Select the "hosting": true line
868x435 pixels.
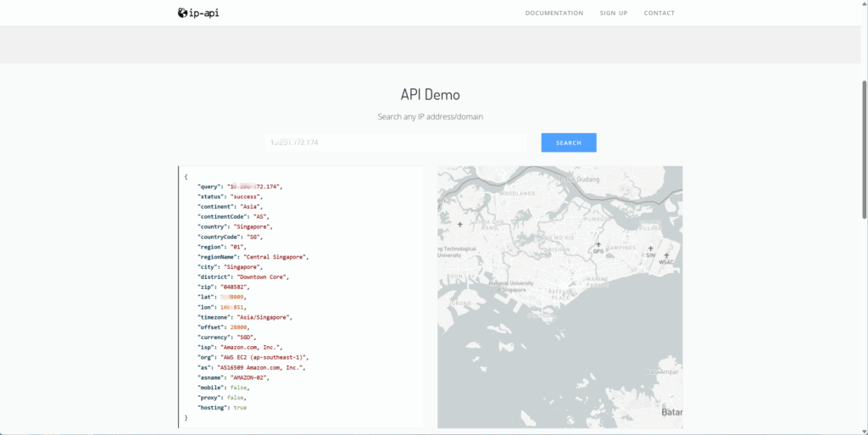[x=222, y=407]
